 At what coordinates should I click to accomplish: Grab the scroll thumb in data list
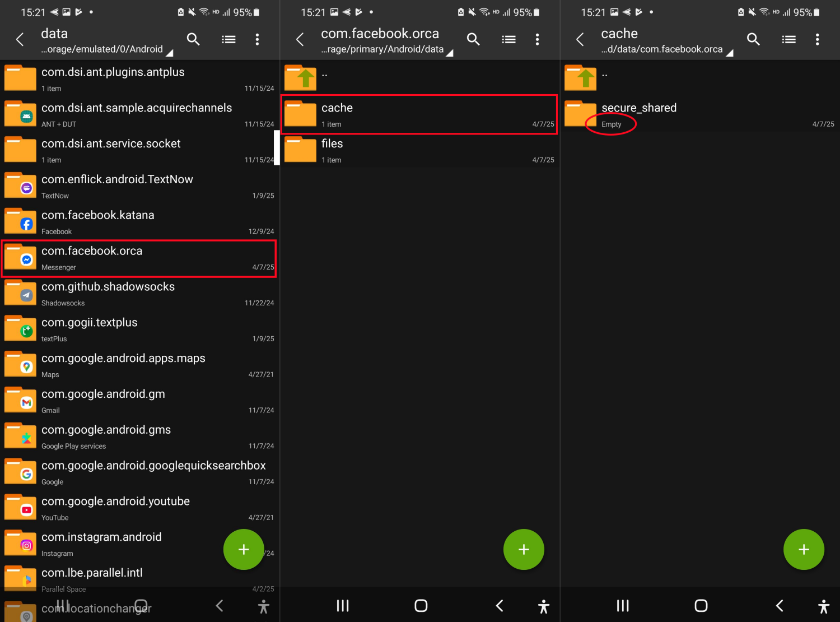coord(277,148)
